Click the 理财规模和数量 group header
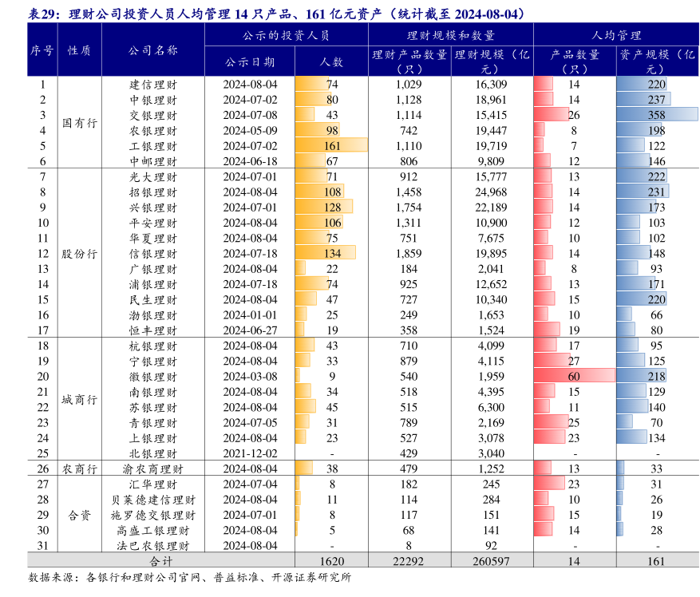The image size is (700, 597). click(450, 36)
